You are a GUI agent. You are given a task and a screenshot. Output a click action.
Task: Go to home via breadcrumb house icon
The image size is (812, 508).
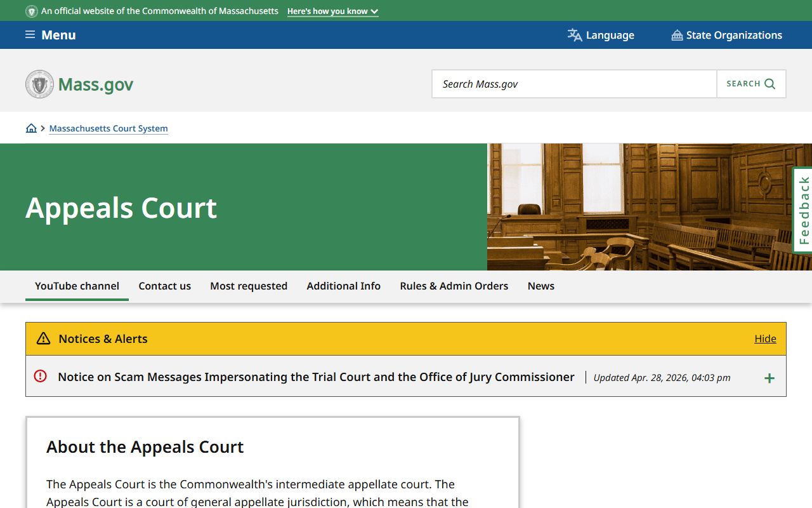click(31, 128)
